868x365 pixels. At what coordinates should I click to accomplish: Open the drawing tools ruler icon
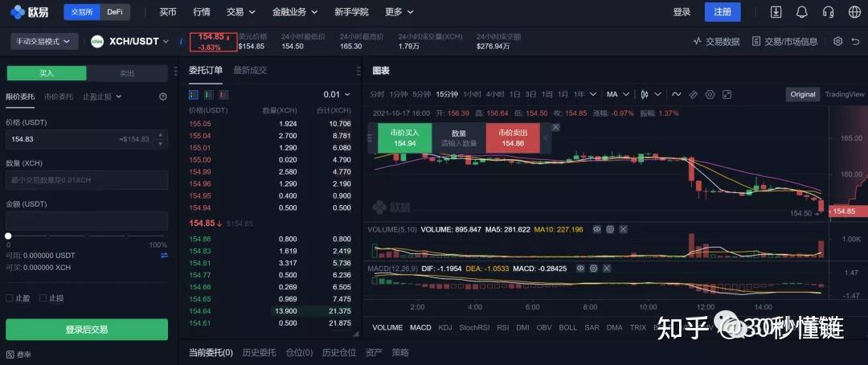(693, 94)
